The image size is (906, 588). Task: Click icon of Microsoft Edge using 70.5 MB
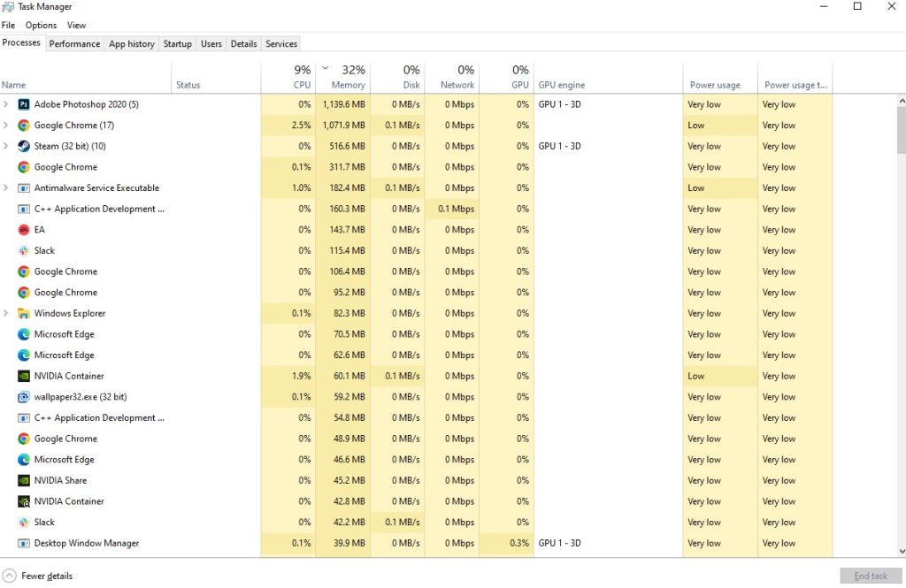point(24,334)
